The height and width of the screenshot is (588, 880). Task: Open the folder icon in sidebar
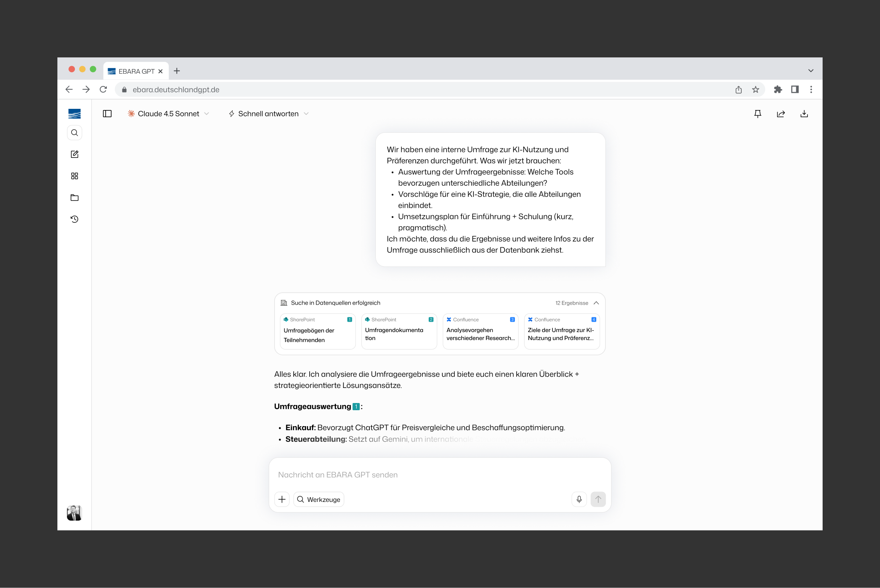click(75, 198)
